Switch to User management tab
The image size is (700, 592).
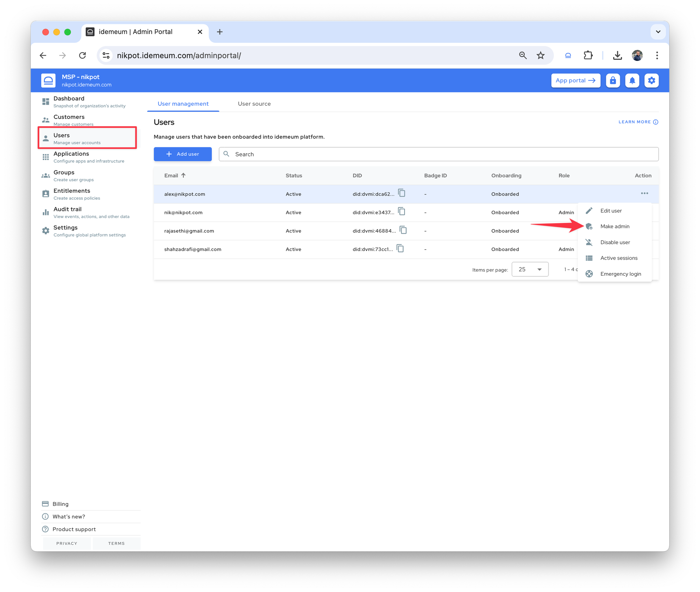[183, 104]
